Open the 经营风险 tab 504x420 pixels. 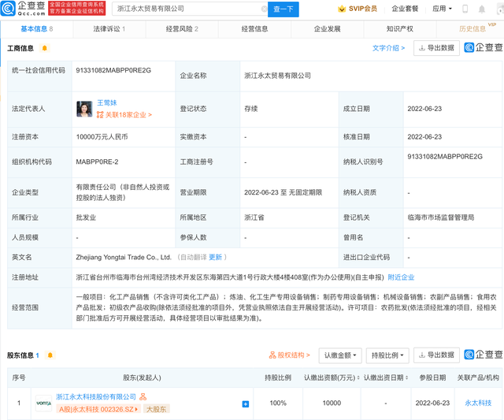182,29
